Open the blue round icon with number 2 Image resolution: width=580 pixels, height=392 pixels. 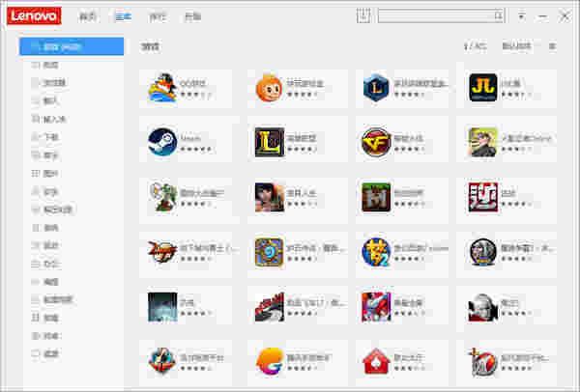[x=376, y=252]
